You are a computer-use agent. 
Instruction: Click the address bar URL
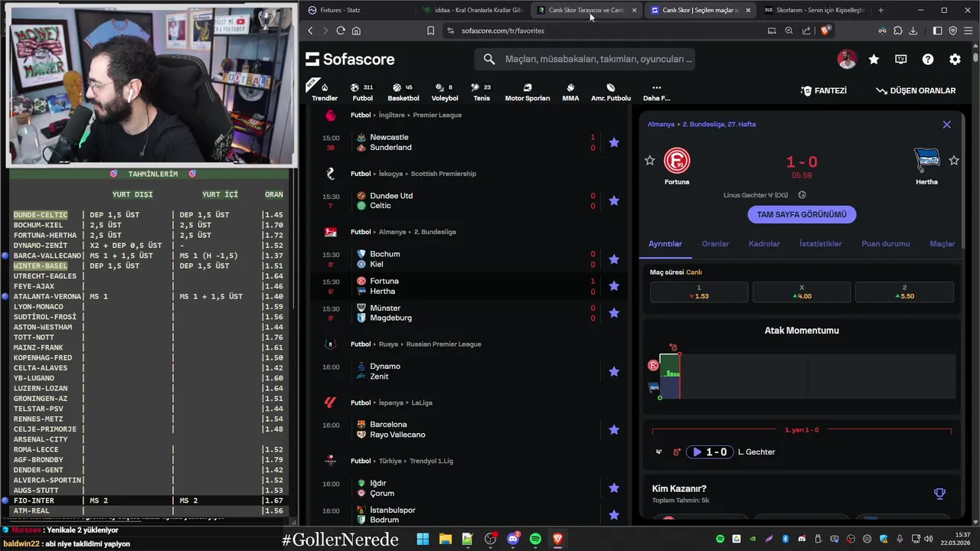pyautogui.click(x=503, y=31)
